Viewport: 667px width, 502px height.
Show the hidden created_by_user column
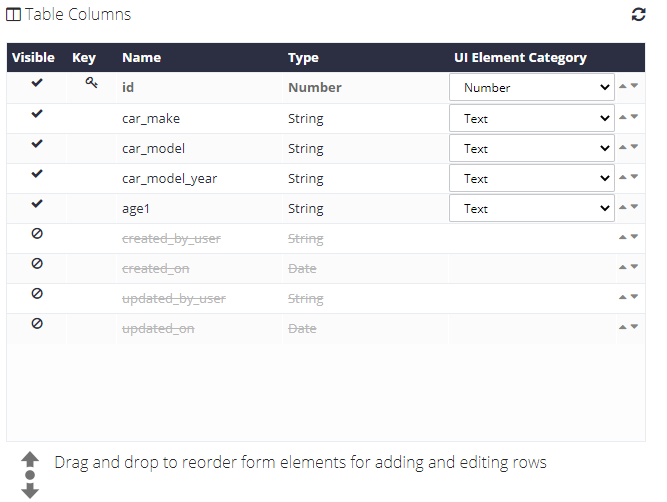(37, 234)
